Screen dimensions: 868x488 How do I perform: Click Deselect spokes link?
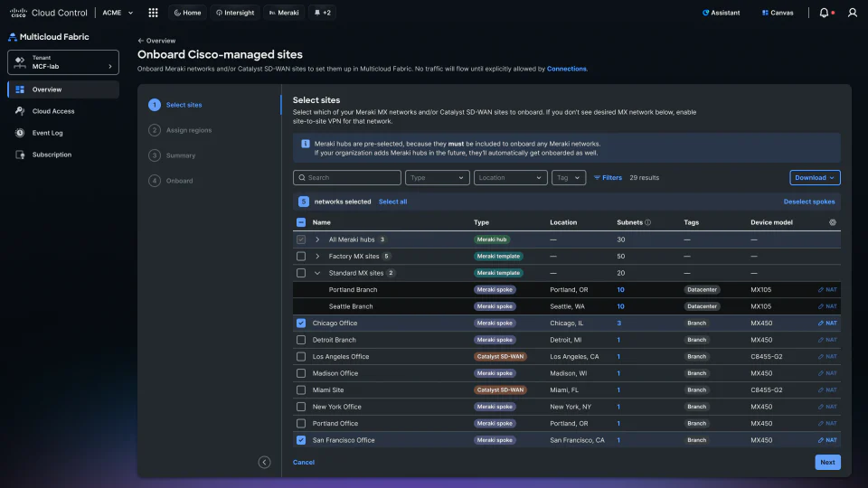point(808,202)
